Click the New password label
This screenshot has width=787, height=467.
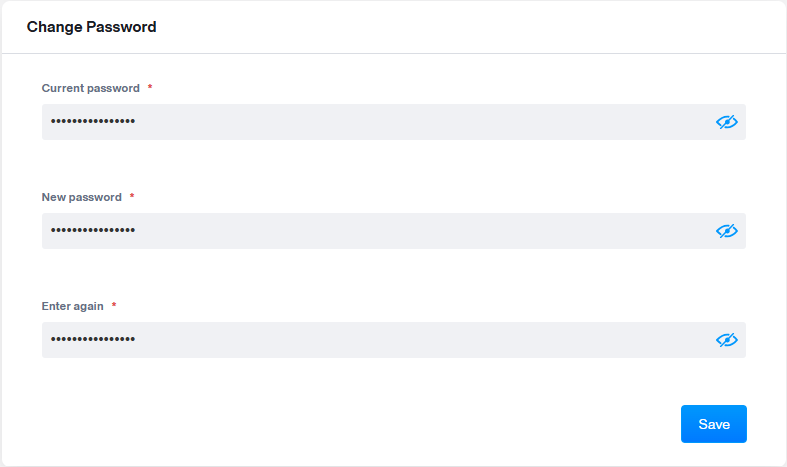(82, 197)
